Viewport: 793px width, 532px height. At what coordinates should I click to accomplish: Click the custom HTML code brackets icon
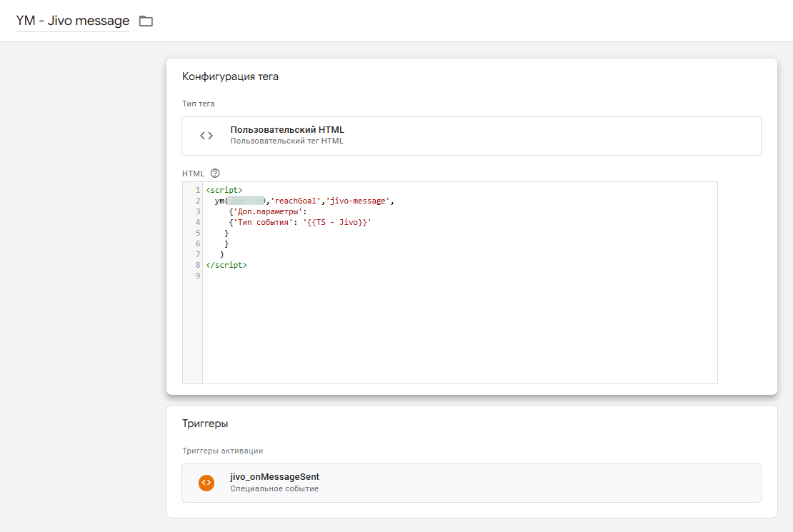tap(206, 136)
